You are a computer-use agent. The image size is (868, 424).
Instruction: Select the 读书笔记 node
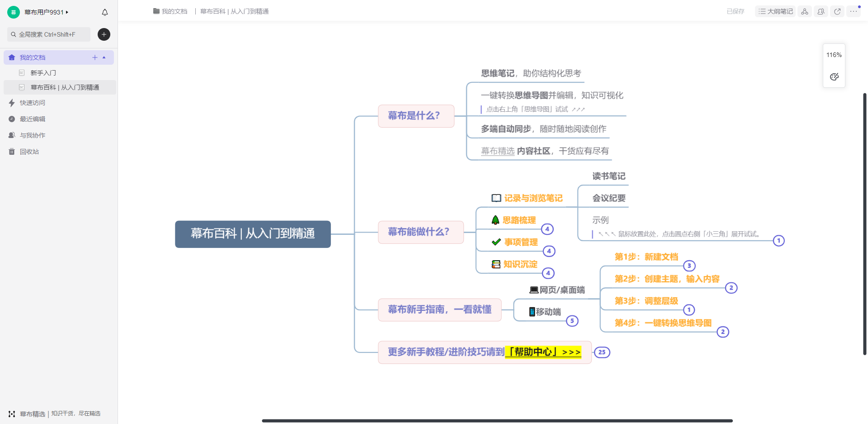609,176
